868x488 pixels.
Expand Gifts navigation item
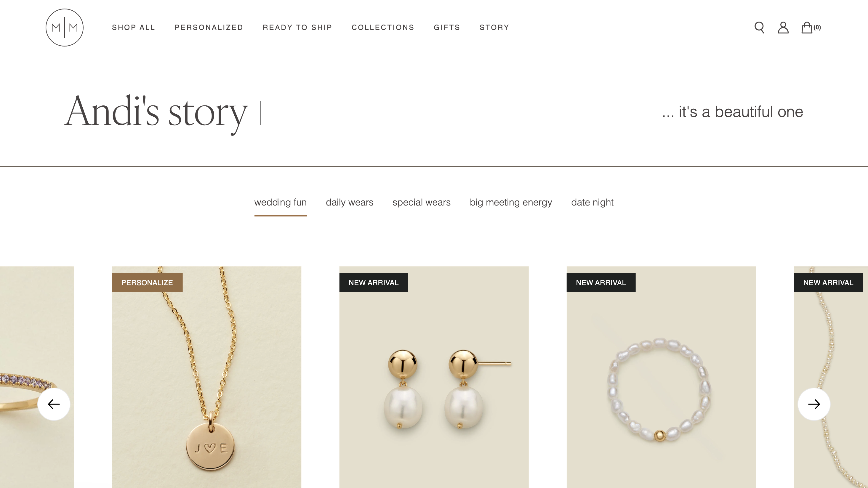click(447, 28)
